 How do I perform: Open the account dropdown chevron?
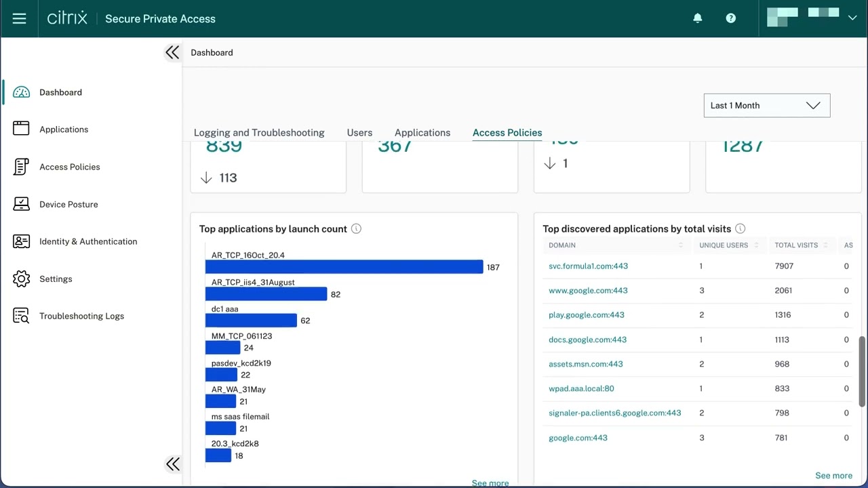point(852,18)
